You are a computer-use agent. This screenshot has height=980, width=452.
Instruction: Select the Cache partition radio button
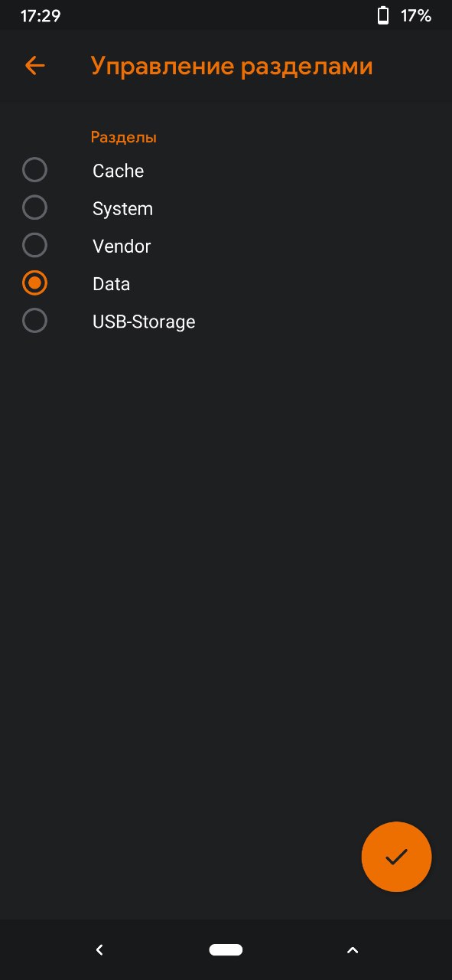(x=34, y=170)
